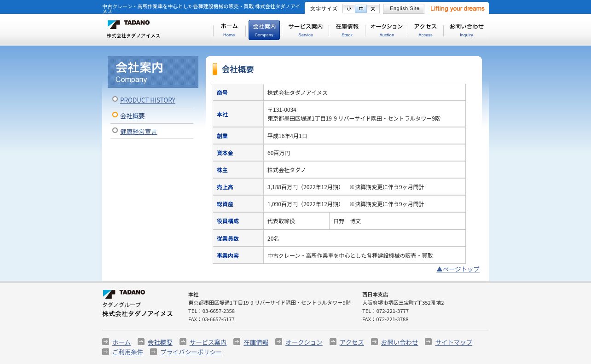The width and height of the screenshot is (591, 364).
Task: Open the English Site version
Action: pyautogui.click(x=404, y=9)
